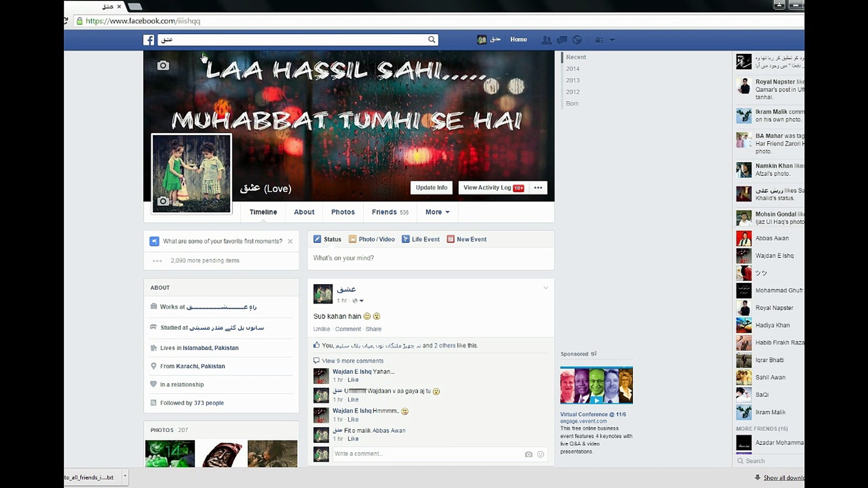Open the Messages icon in the navbar

562,40
